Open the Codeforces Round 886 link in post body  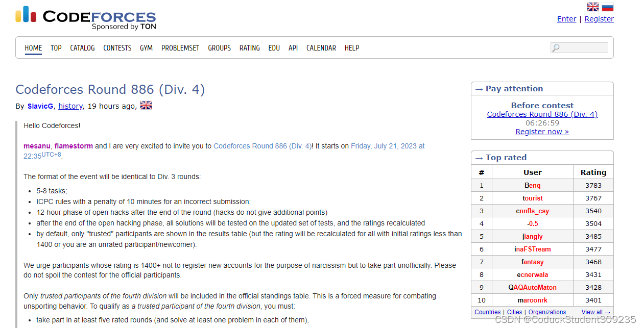263,146
